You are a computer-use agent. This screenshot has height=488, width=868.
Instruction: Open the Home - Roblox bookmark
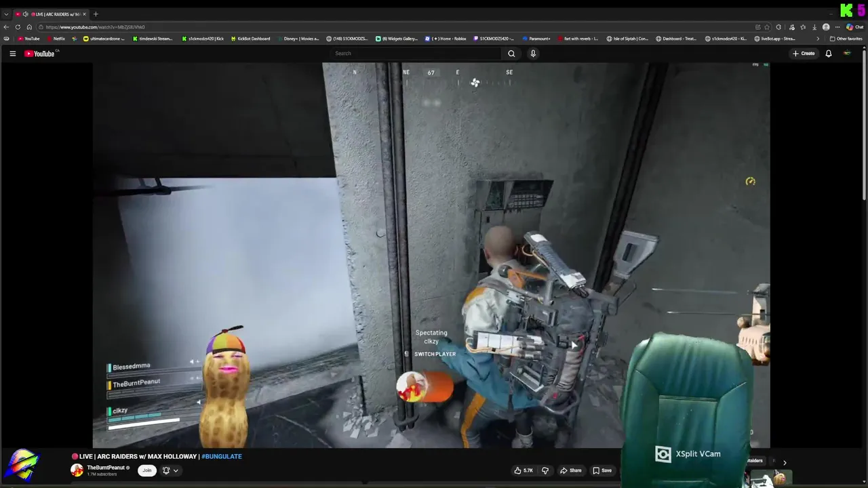tap(446, 39)
